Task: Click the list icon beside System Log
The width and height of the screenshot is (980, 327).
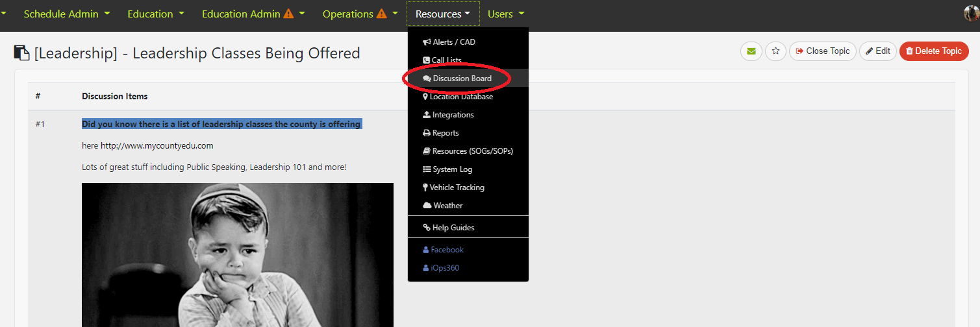Action: pyautogui.click(x=427, y=169)
